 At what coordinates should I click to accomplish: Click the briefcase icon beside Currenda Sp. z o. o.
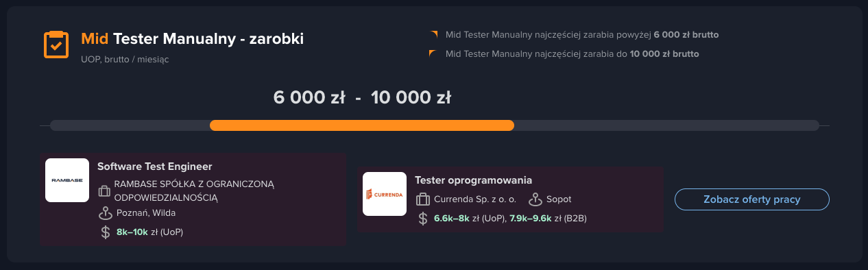pos(423,199)
